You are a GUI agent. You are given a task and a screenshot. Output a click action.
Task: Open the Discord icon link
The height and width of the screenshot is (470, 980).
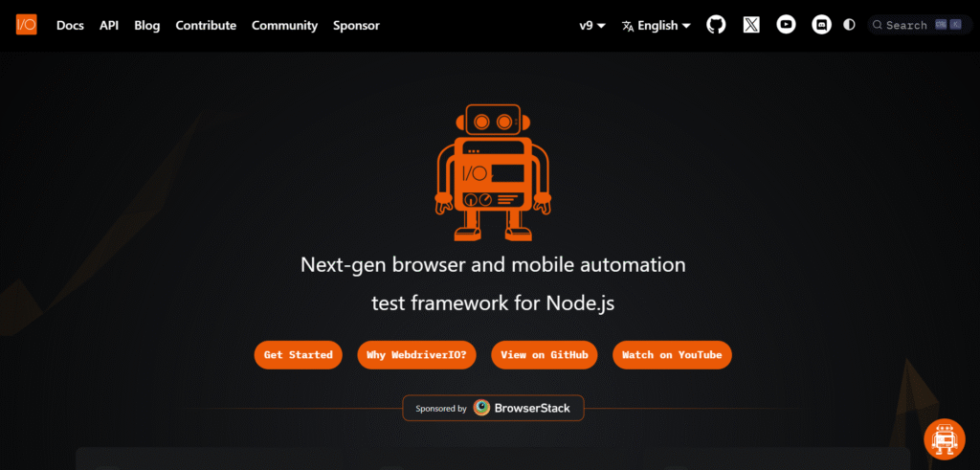tap(821, 25)
